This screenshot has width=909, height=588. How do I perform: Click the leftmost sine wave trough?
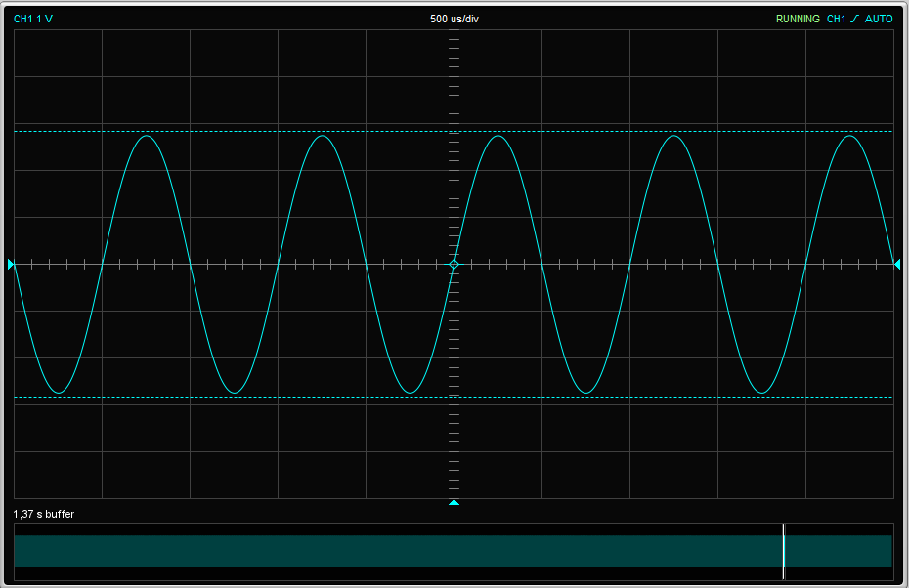coord(59,393)
